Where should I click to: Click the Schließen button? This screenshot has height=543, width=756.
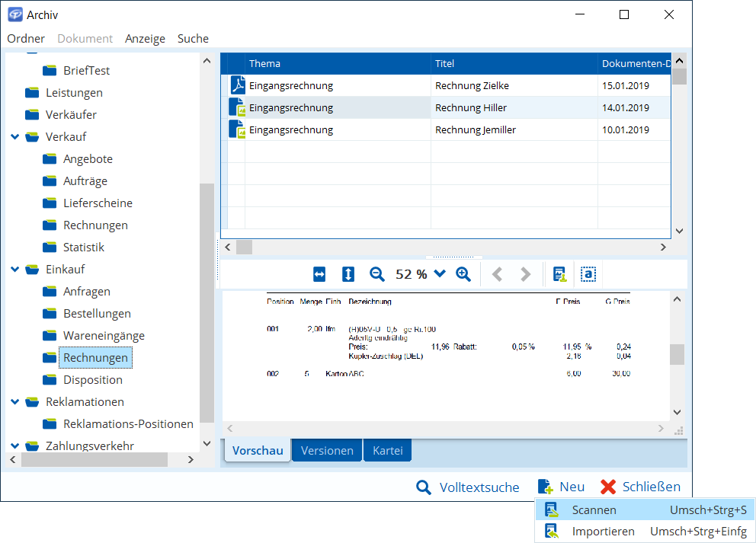click(640, 487)
